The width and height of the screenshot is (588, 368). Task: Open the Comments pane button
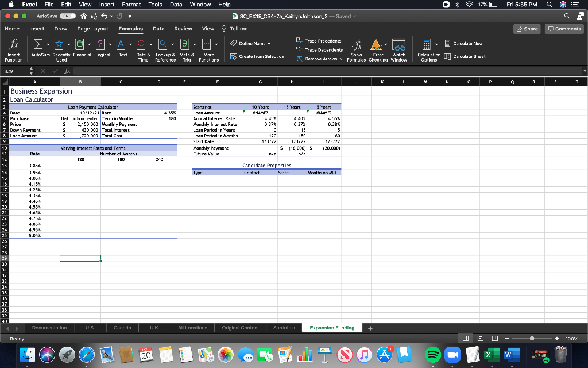click(564, 29)
